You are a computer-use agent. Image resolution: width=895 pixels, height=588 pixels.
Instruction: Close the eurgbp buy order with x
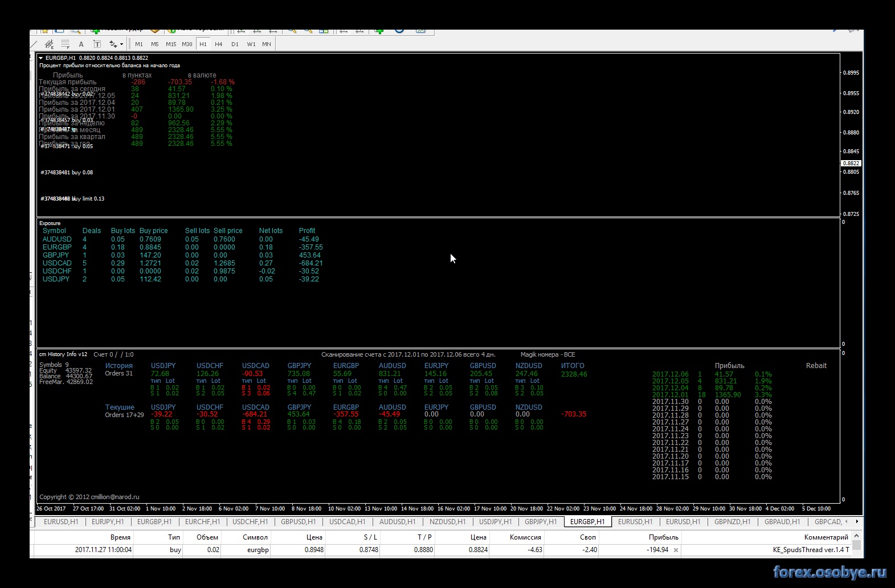point(676,550)
